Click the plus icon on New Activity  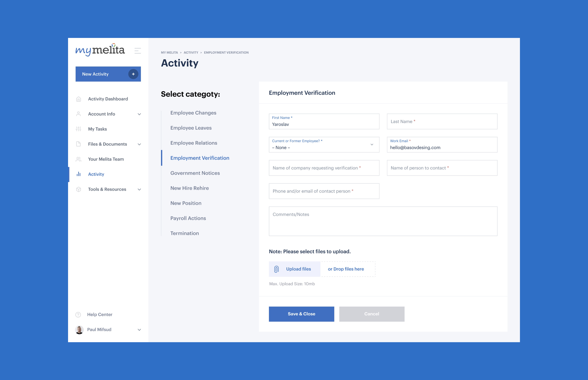point(133,74)
